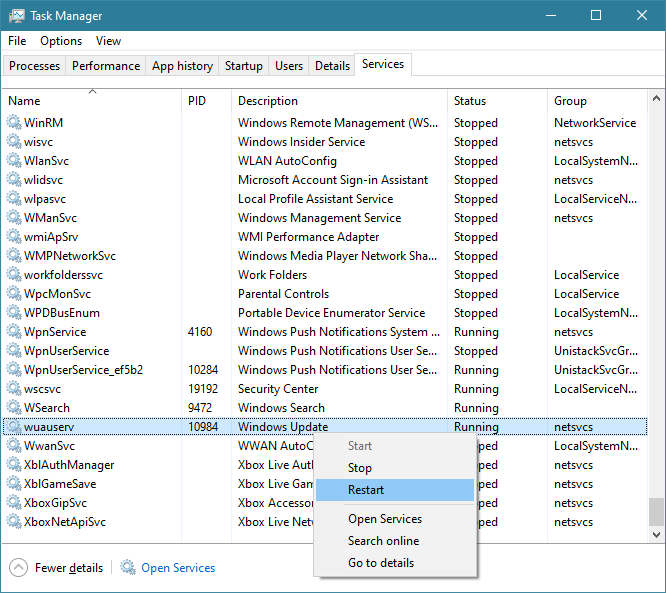Click the gear icon beside wmiApSrv
The image size is (666, 593).
(x=14, y=237)
